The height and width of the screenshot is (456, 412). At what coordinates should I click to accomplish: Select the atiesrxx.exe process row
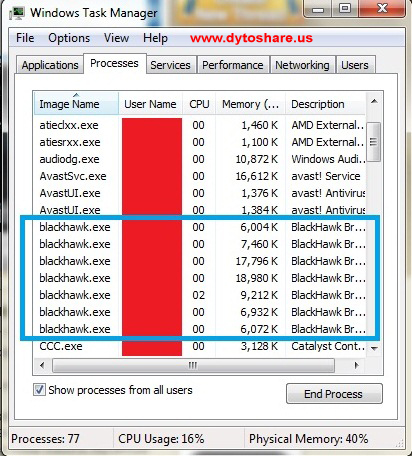[x=200, y=142]
